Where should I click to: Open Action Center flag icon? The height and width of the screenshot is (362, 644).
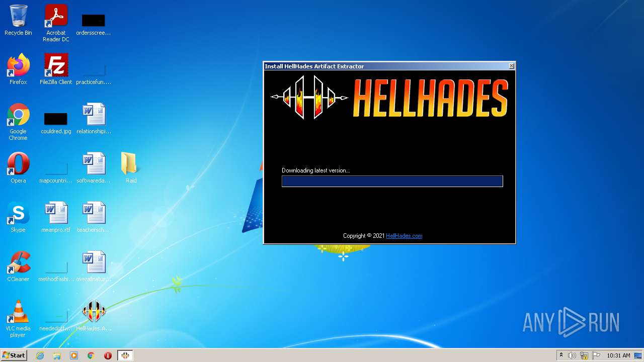click(x=596, y=355)
